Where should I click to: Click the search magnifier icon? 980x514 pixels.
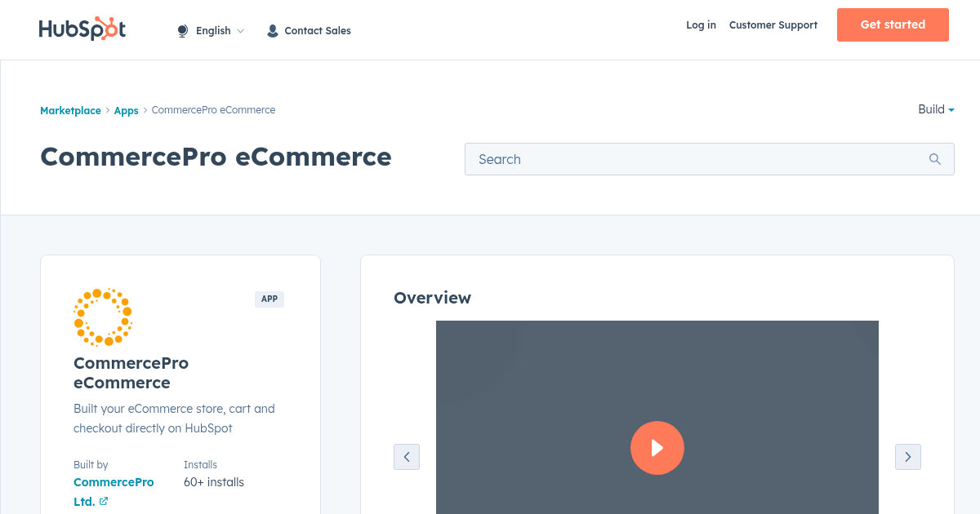click(x=934, y=158)
